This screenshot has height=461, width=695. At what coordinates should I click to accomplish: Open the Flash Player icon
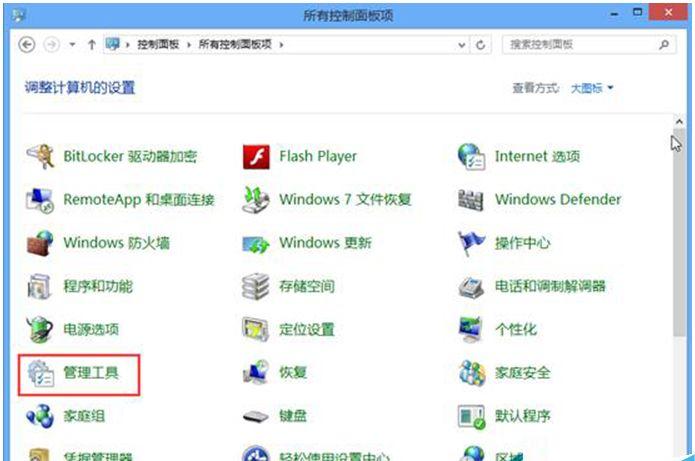tap(256, 157)
